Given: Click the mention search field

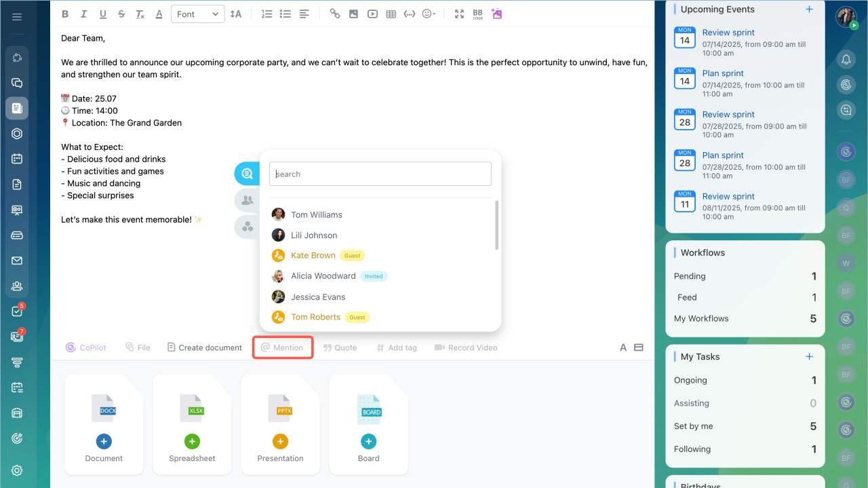Looking at the screenshot, I should (x=380, y=174).
